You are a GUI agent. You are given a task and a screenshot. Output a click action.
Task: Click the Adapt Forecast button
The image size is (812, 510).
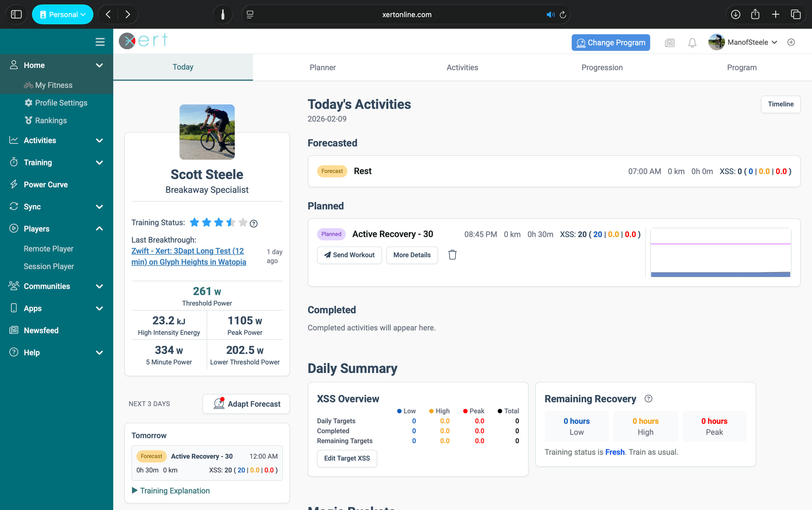pos(246,404)
